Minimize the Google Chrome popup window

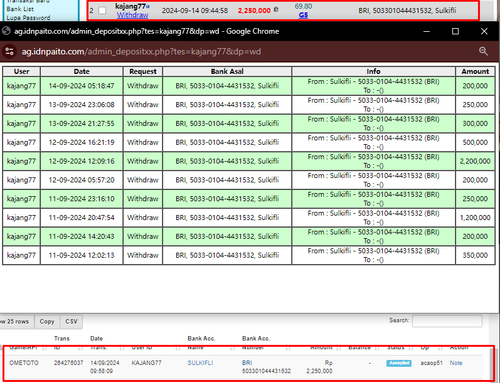pyautogui.click(x=426, y=31)
